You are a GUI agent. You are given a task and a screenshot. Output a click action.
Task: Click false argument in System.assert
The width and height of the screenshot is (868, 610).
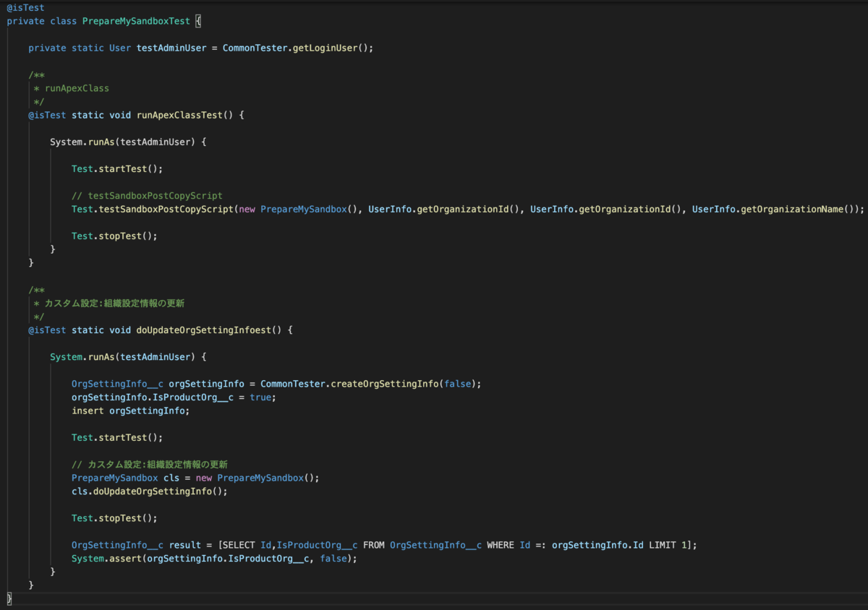pos(333,559)
